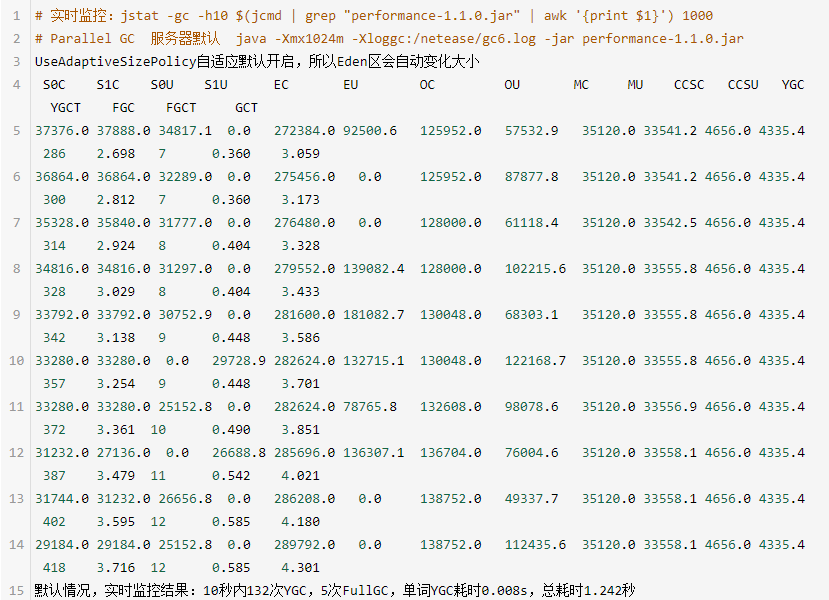Click "performance-1.1.0.jar" string in line 1

click(x=431, y=16)
